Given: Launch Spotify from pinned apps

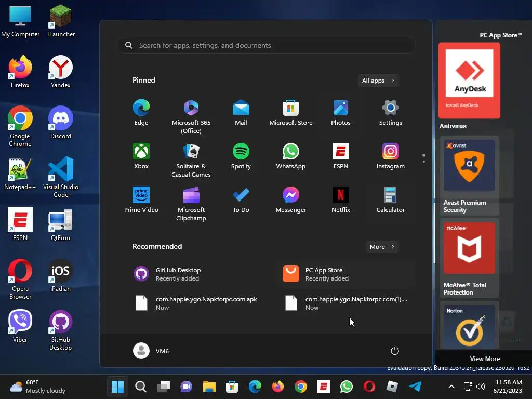Looking at the screenshot, I should 241,156.
